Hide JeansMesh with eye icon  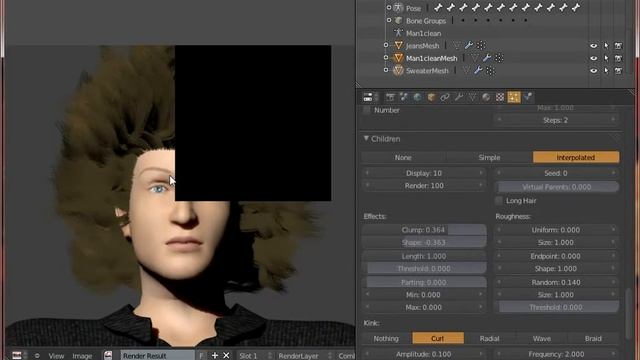[593, 46]
